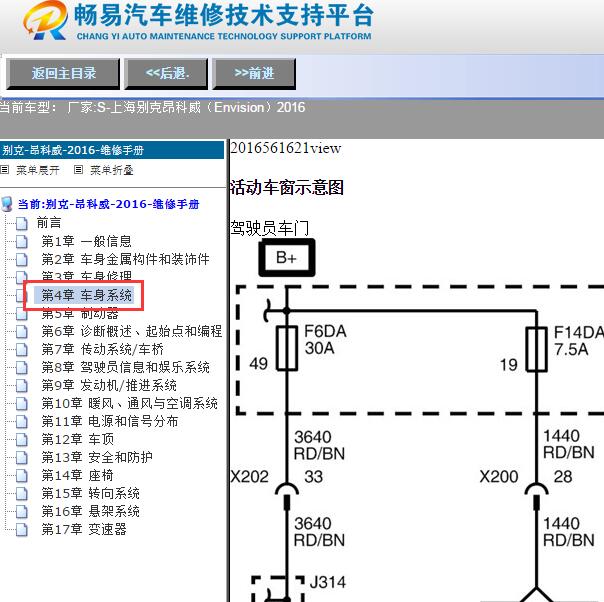Click the page icon beside 第13章
This screenshot has height=602, width=604.
22,457
